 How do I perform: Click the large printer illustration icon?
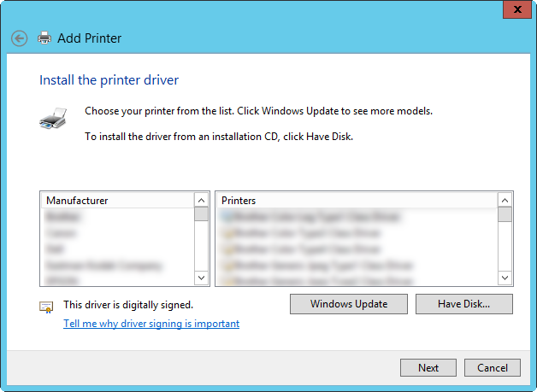pyautogui.click(x=52, y=117)
